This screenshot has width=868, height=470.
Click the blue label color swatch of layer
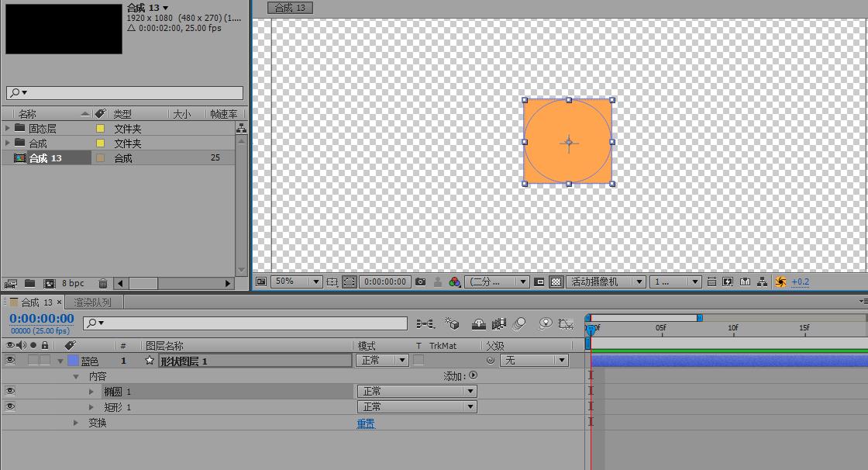click(x=73, y=361)
